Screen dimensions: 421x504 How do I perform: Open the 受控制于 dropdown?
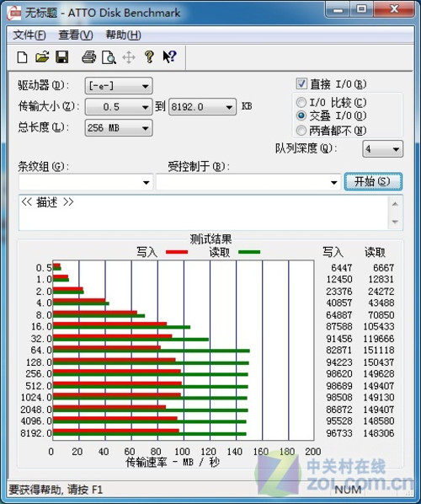(x=248, y=182)
